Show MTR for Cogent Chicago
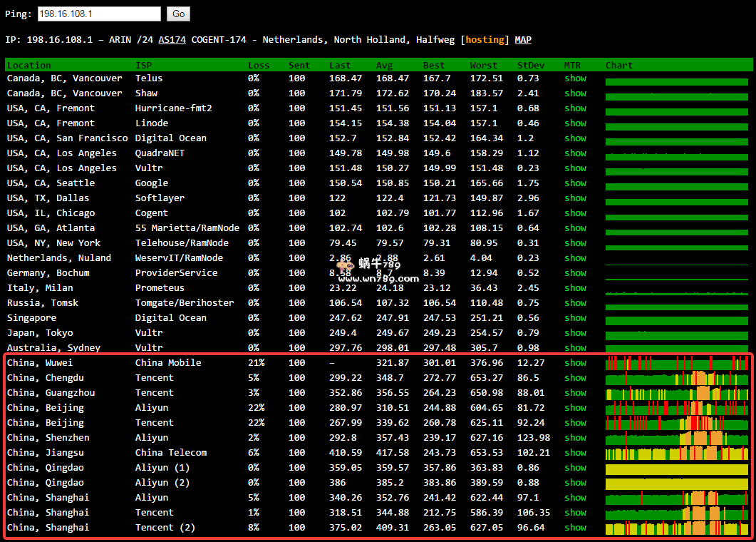 click(575, 213)
